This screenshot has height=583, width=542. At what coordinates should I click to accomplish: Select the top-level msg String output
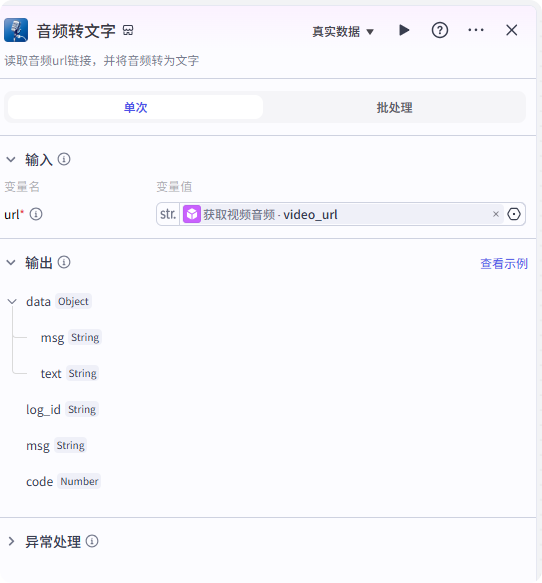click(56, 445)
